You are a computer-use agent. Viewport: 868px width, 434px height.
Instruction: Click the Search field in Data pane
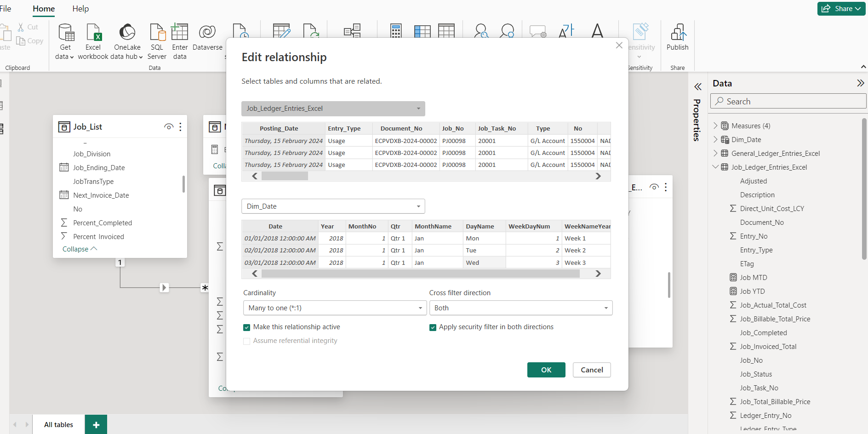pos(788,101)
